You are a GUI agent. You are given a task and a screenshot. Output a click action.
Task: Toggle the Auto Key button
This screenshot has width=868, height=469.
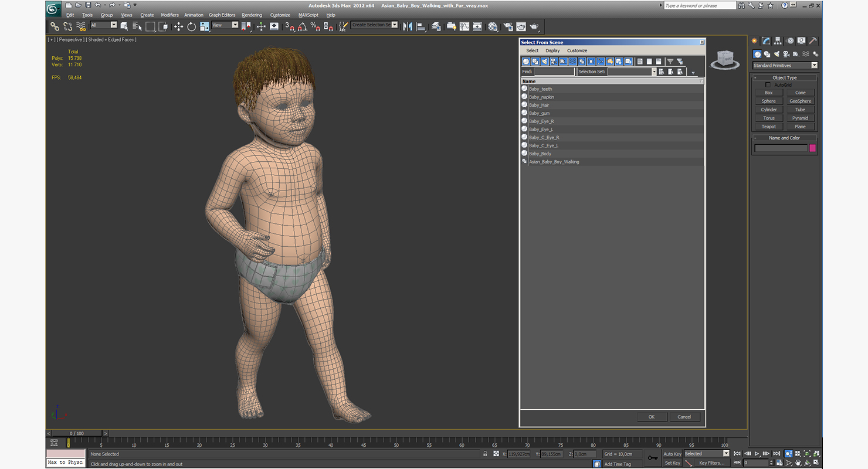click(672, 454)
